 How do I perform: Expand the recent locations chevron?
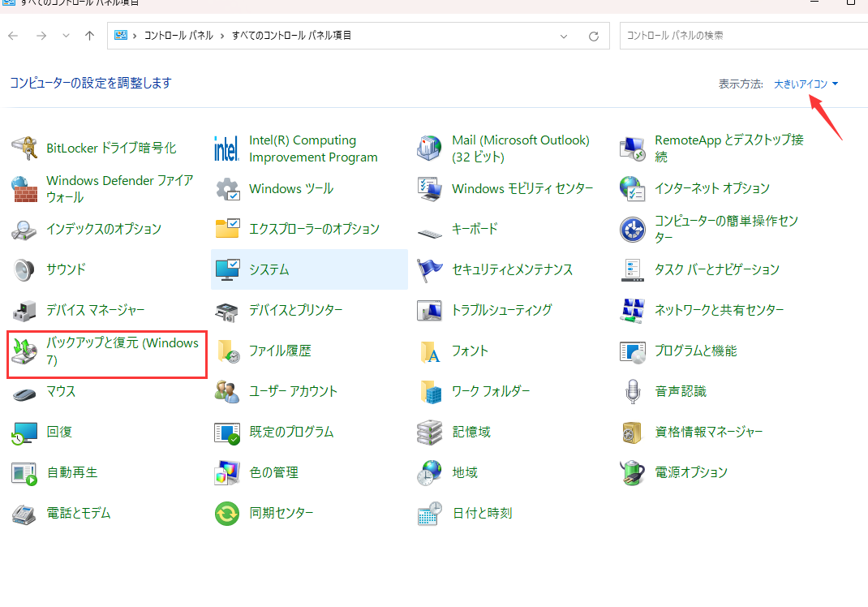click(67, 36)
